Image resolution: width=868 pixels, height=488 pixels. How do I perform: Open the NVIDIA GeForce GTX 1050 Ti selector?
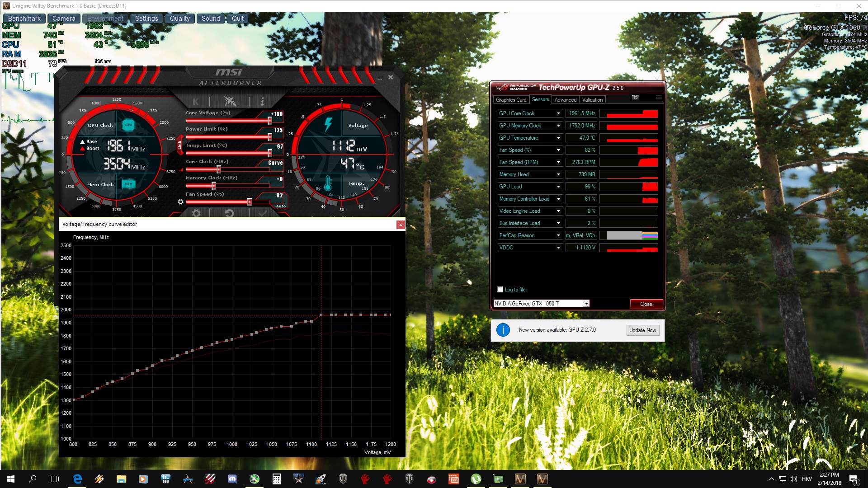tap(541, 304)
